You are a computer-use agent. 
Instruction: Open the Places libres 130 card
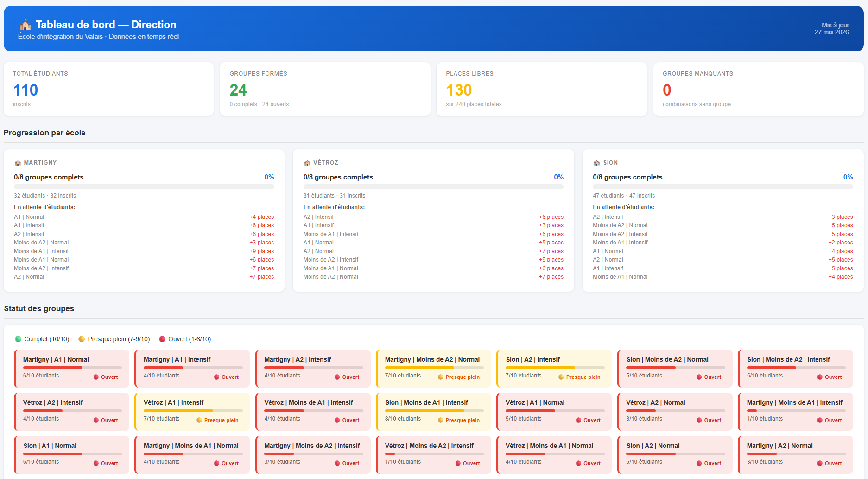[x=542, y=89]
